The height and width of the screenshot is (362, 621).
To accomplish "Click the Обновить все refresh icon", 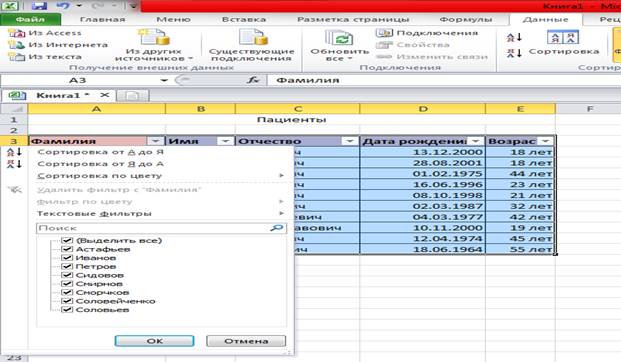I will (339, 38).
